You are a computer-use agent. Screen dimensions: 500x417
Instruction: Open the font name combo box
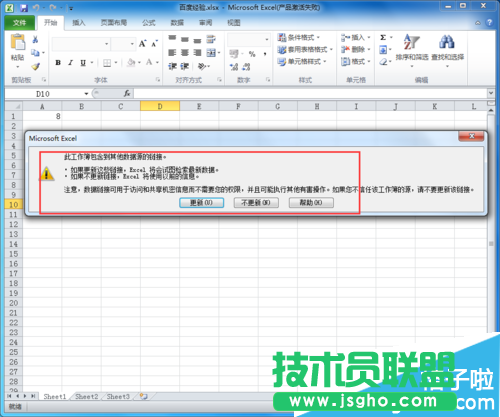[81, 44]
